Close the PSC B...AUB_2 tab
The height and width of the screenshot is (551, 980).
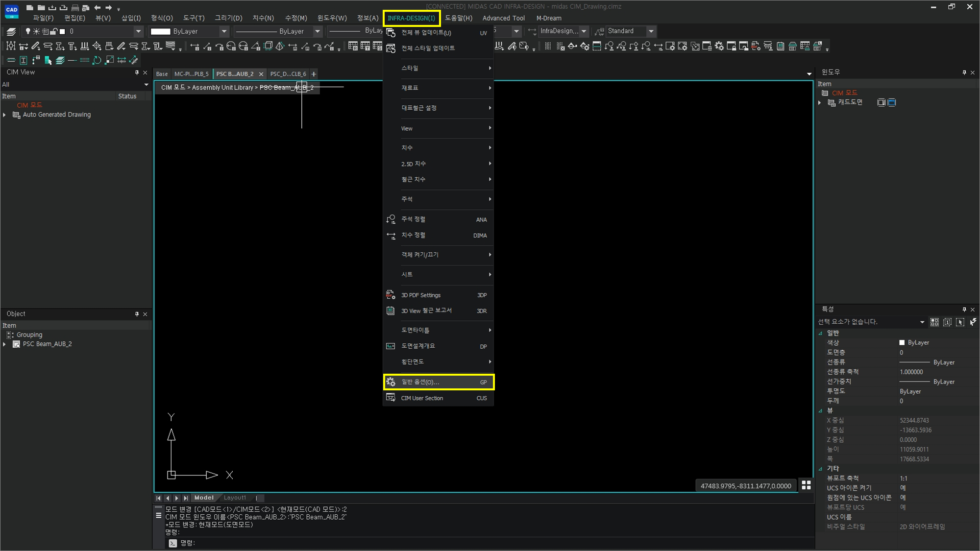click(x=261, y=74)
